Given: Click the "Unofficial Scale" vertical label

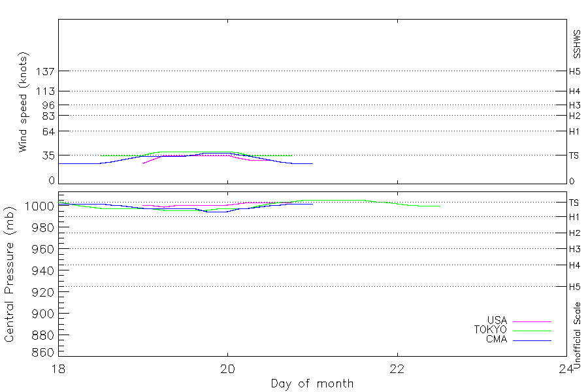Looking at the screenshot, I should coord(577,335).
